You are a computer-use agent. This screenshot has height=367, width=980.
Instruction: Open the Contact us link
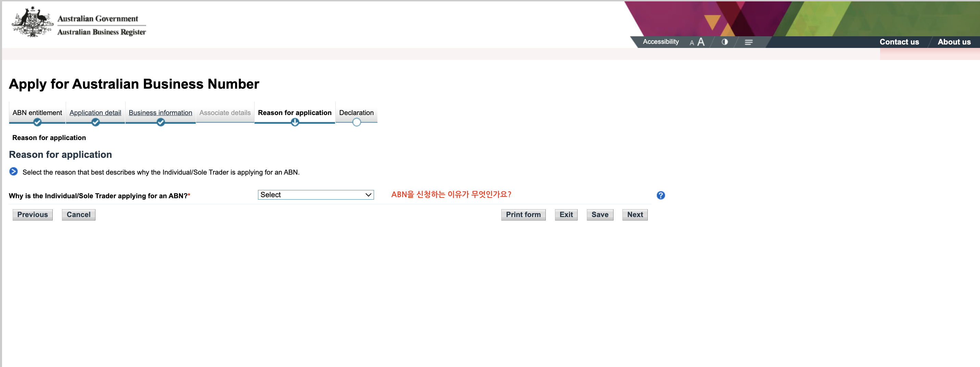tap(899, 42)
